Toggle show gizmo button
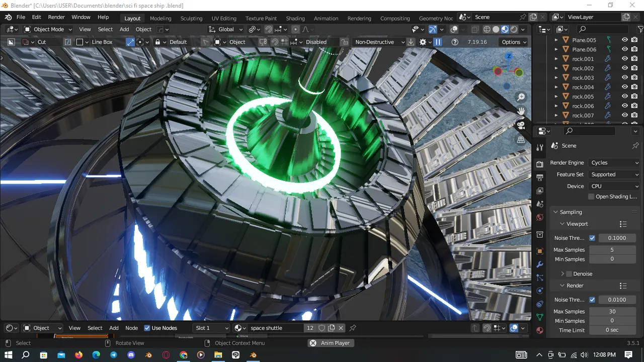 click(x=433, y=29)
